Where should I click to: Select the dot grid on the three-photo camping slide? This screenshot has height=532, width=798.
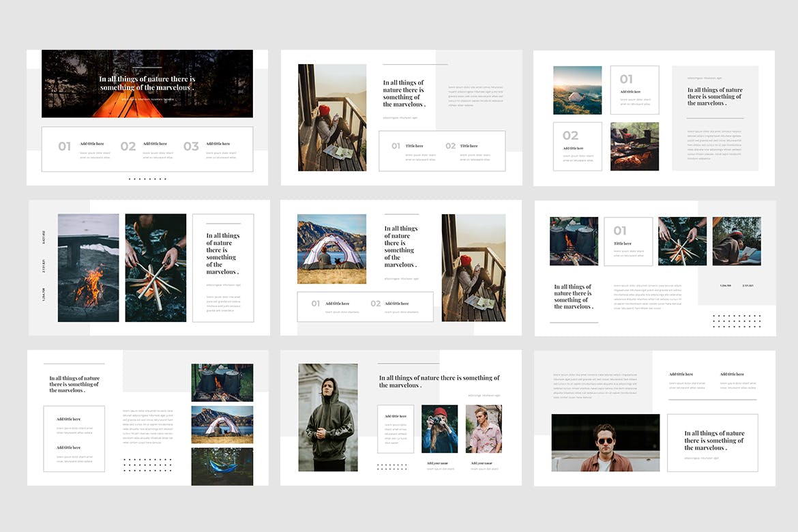coord(147,464)
